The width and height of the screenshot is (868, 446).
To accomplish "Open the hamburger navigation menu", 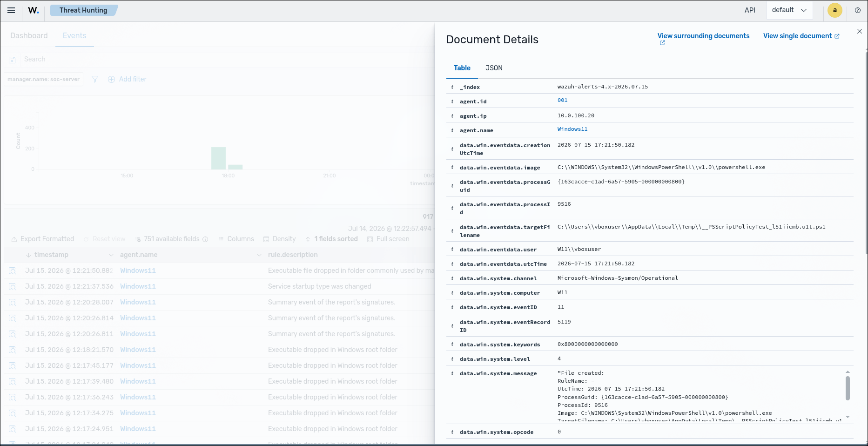I will [x=11, y=10].
